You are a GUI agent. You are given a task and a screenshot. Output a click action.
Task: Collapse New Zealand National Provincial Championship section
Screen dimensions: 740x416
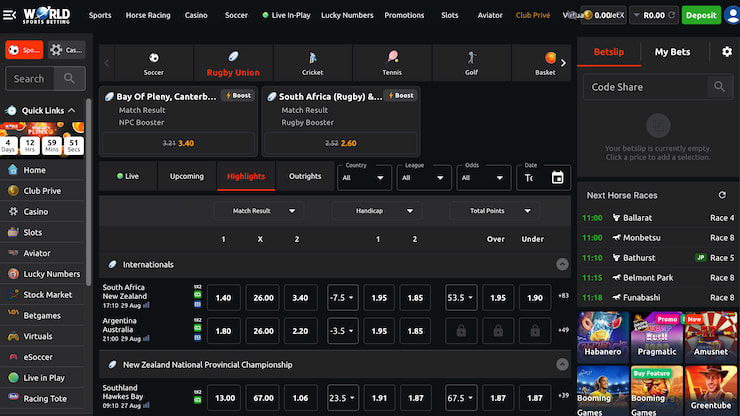[x=562, y=365]
